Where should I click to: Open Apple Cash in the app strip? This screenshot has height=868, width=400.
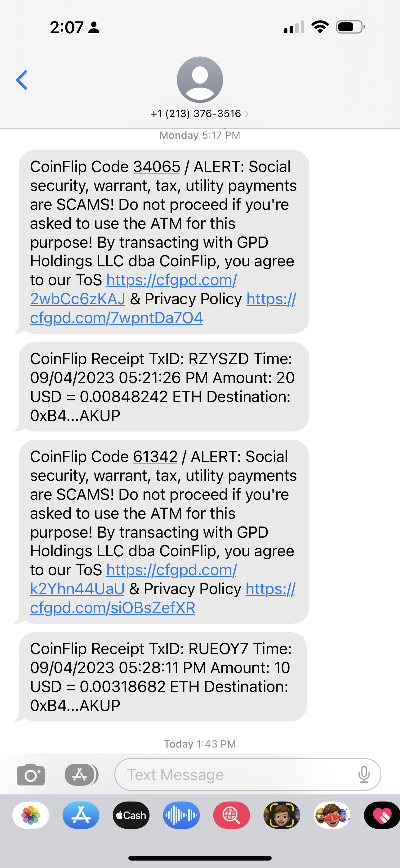(131, 816)
